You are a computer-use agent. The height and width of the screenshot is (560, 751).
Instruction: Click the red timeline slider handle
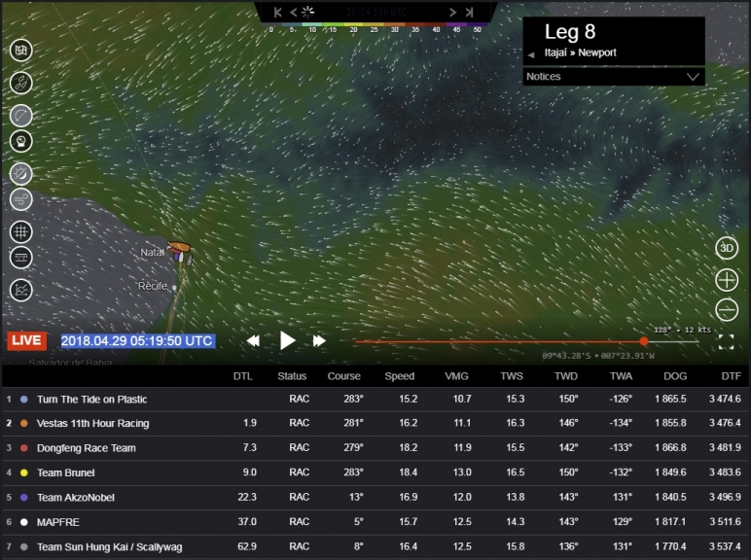644,341
